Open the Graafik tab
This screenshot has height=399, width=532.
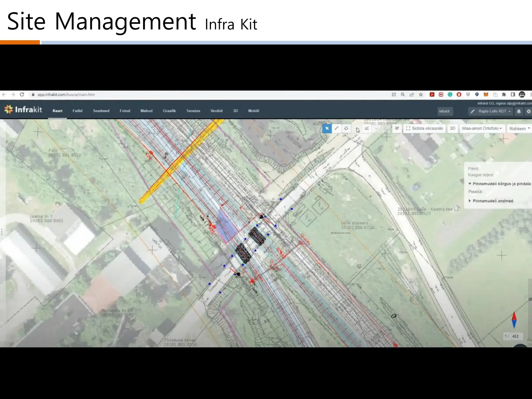(169, 111)
